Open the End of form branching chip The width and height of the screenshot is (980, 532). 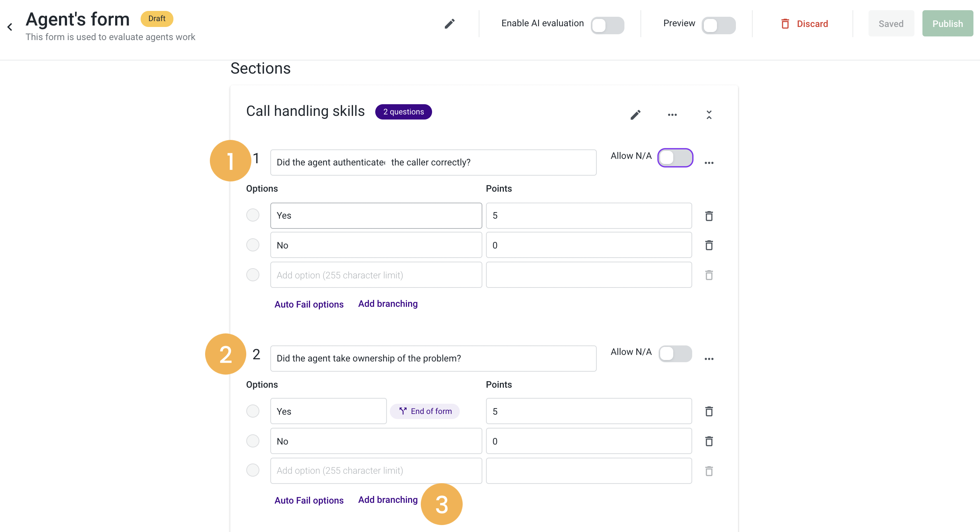pos(424,411)
